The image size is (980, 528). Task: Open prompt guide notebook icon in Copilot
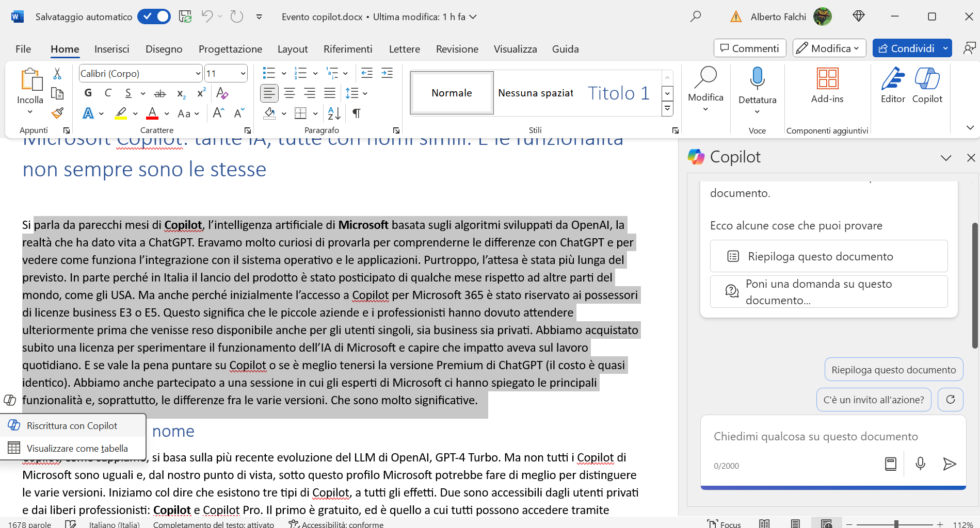(891, 464)
